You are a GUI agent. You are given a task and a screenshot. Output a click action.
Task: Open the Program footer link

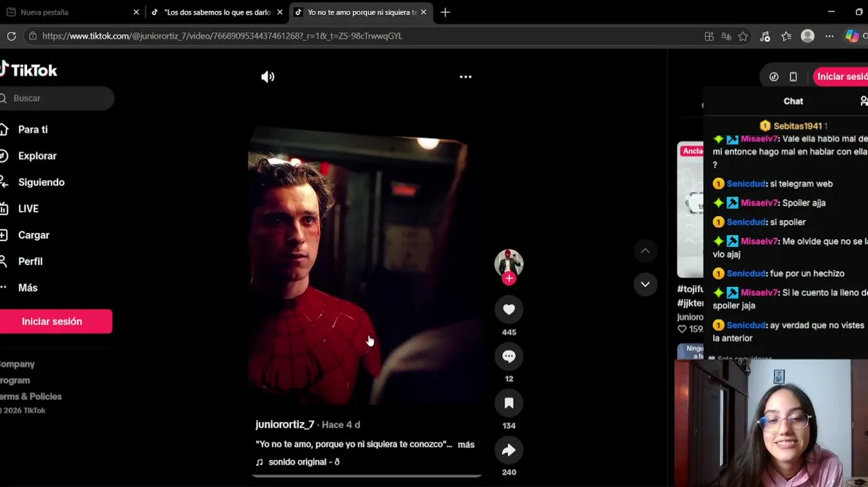[x=15, y=380]
